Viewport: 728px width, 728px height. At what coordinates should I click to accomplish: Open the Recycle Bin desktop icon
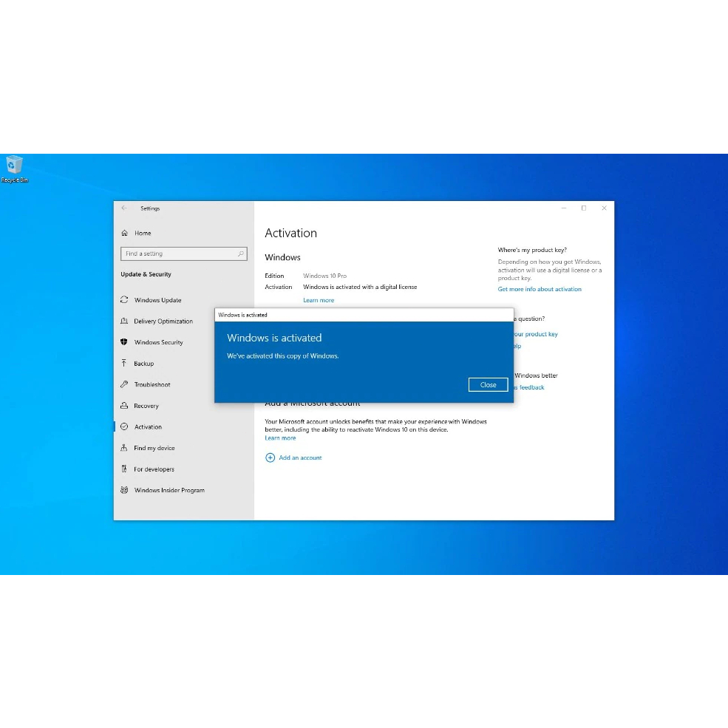pyautogui.click(x=14, y=169)
